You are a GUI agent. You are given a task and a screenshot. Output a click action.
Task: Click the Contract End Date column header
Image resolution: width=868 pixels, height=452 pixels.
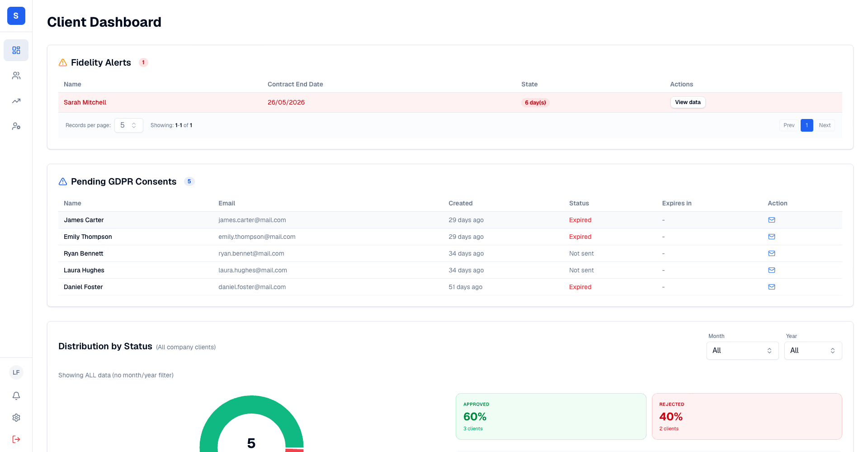[x=295, y=84]
